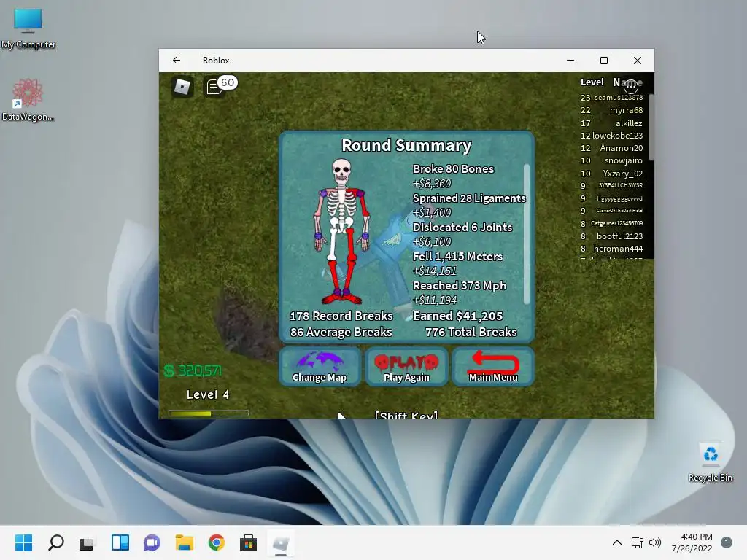Click the Round Summary skeleton figure
Image resolution: width=747 pixels, height=560 pixels.
pyautogui.click(x=341, y=231)
